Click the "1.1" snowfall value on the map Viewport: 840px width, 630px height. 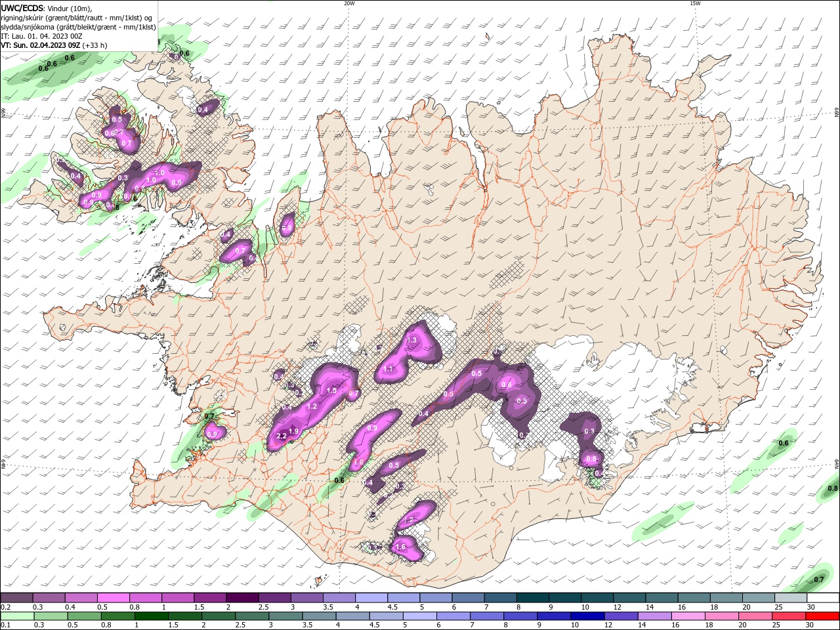coord(388,369)
